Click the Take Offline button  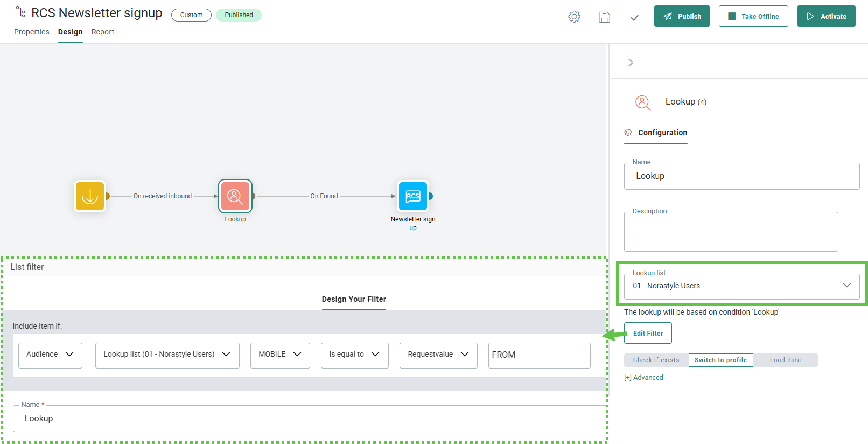753,16
